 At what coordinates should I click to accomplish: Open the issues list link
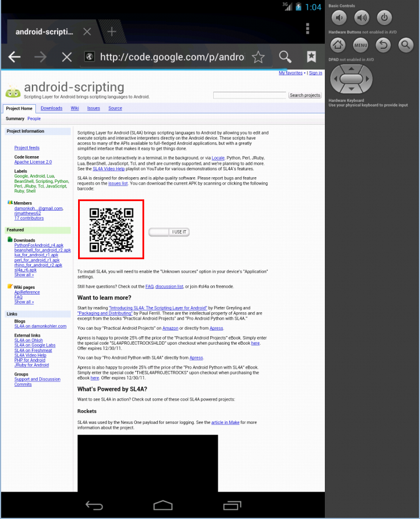pos(118,183)
